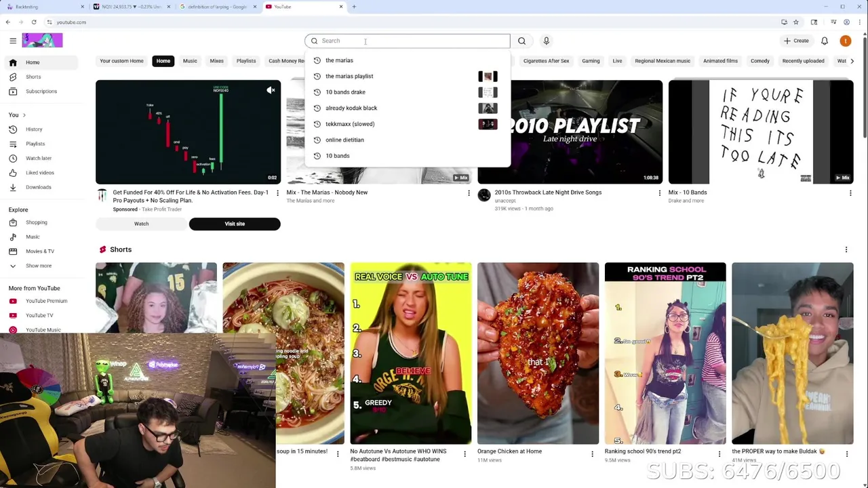Viewport: 868px width, 488px height.
Task: Choose 'already kodak black' search suggestion
Action: pos(407,108)
